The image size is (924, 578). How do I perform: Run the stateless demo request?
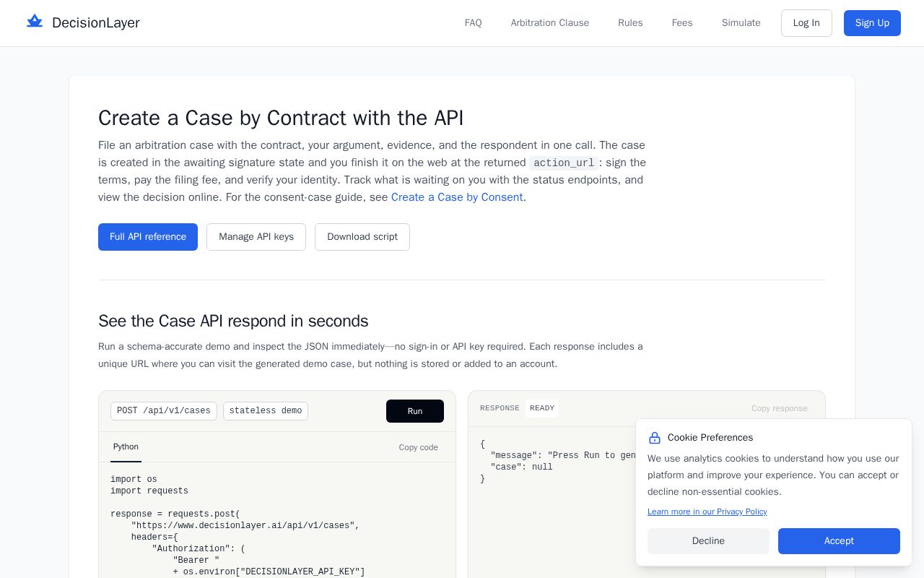point(415,411)
